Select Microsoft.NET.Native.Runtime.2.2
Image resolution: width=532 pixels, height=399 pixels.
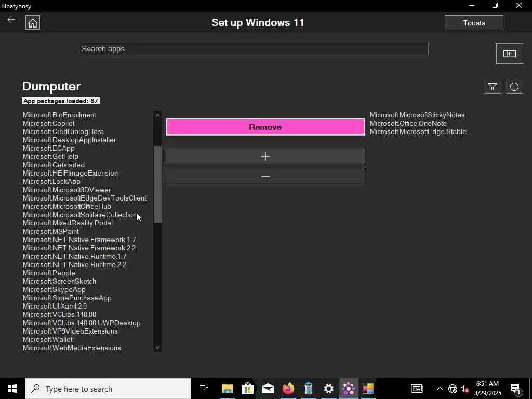(75, 264)
